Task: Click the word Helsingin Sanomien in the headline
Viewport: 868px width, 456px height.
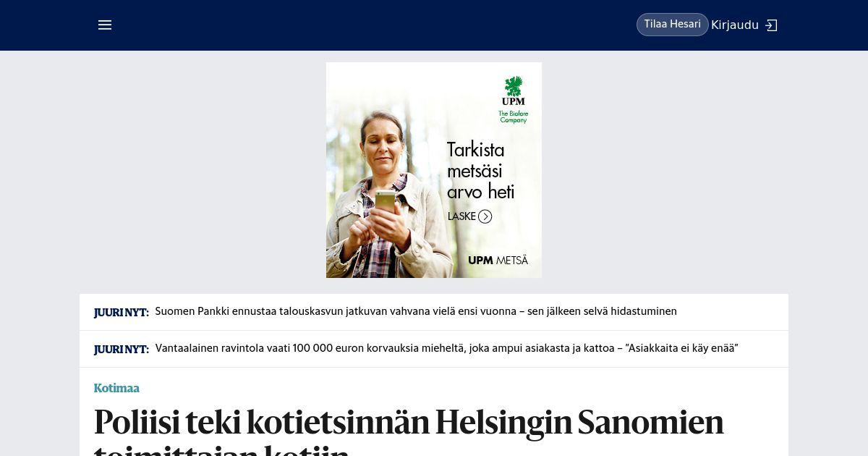Action: [x=579, y=423]
